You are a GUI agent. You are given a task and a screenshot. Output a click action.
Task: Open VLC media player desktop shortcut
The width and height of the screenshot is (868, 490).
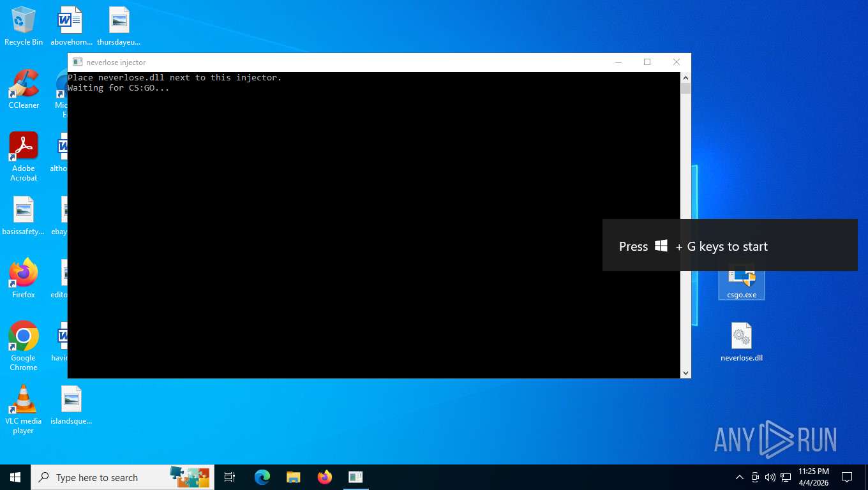coord(24,409)
